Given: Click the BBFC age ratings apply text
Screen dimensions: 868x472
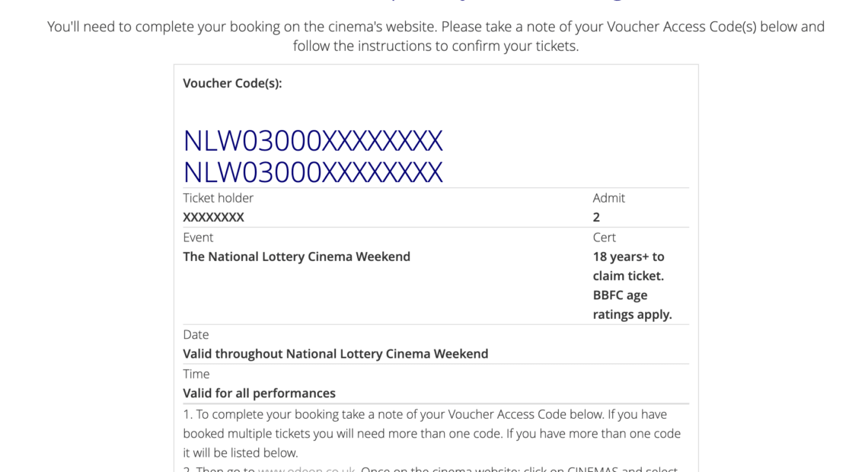Looking at the screenshot, I should [632, 305].
